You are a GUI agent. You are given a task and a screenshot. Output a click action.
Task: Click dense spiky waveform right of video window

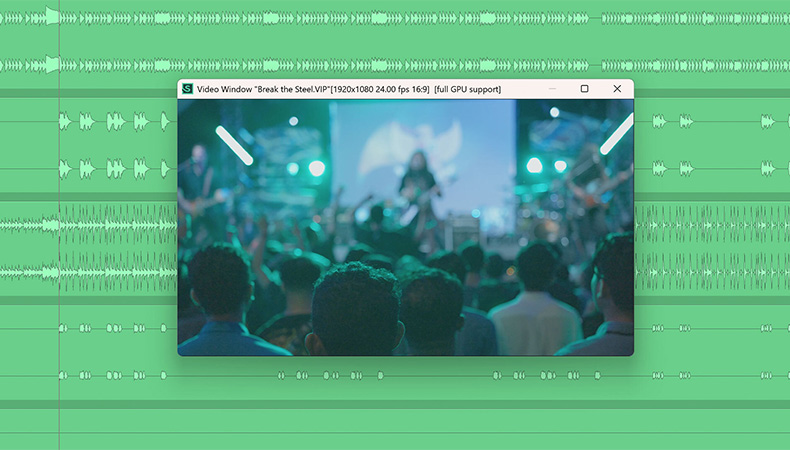click(x=711, y=225)
